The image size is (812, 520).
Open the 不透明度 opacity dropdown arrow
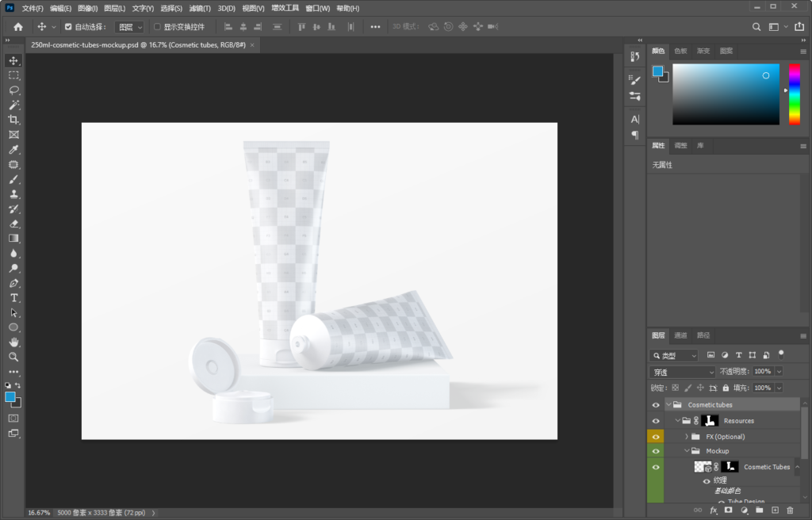[x=779, y=371]
